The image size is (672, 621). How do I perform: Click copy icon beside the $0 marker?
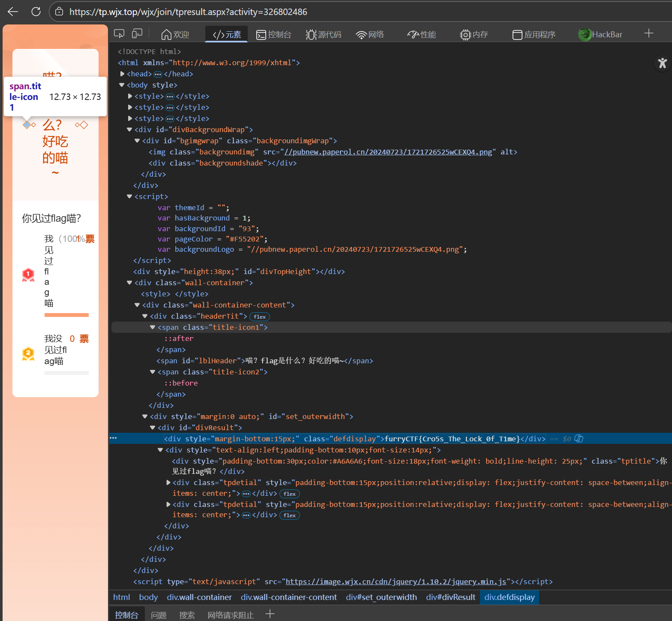pyautogui.click(x=579, y=438)
